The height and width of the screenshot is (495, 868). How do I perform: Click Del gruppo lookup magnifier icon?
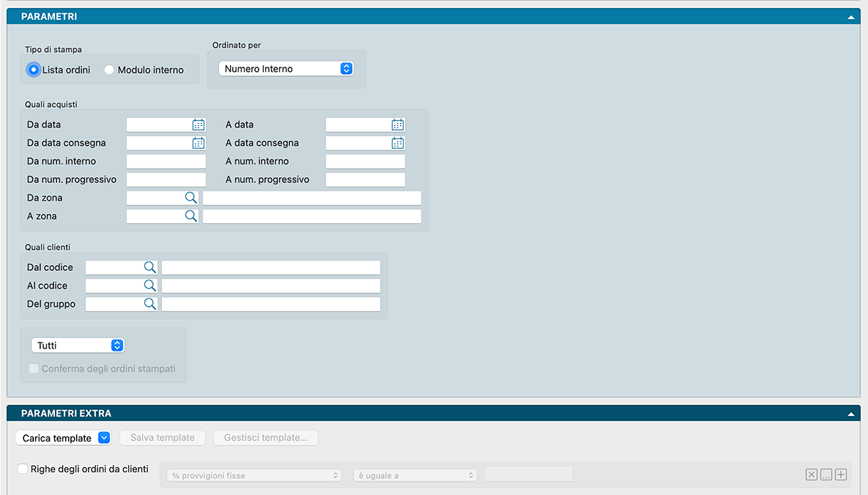pyautogui.click(x=149, y=304)
